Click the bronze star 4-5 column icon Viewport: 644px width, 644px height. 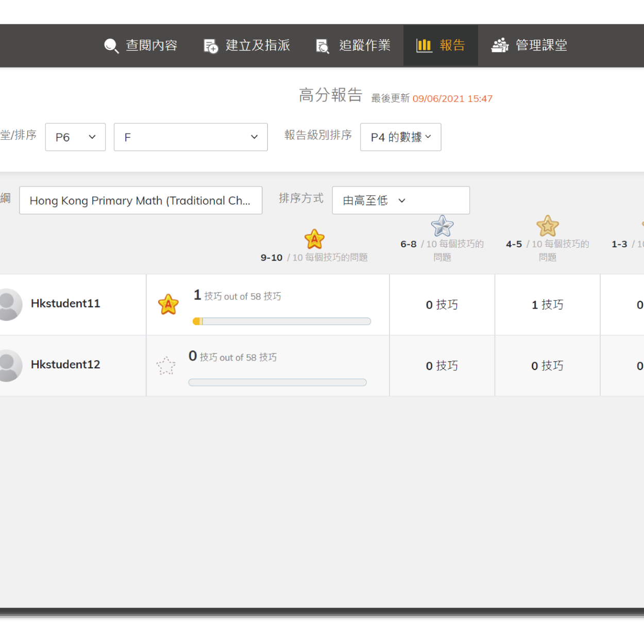click(547, 226)
